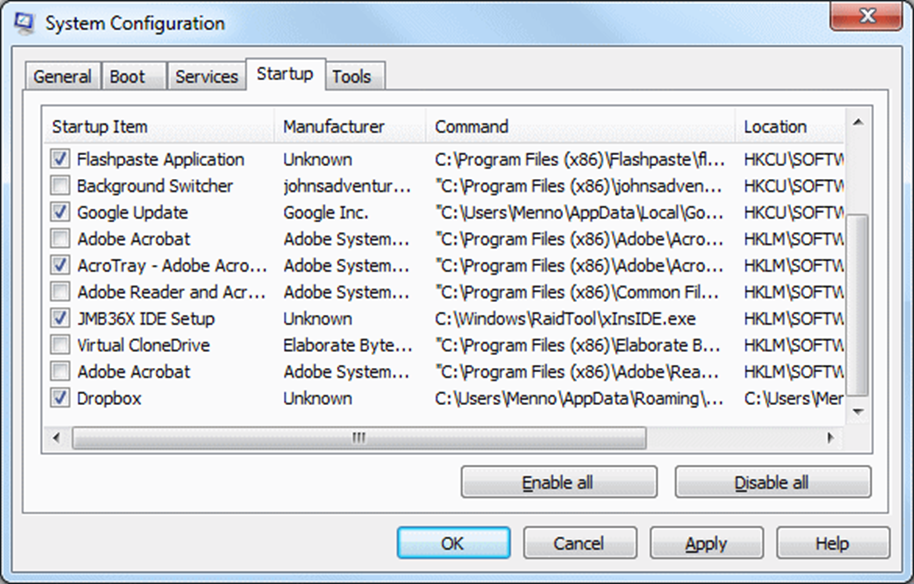Enable Adobe Reader startup checkbox
This screenshot has height=584, width=914.
pos(59,292)
